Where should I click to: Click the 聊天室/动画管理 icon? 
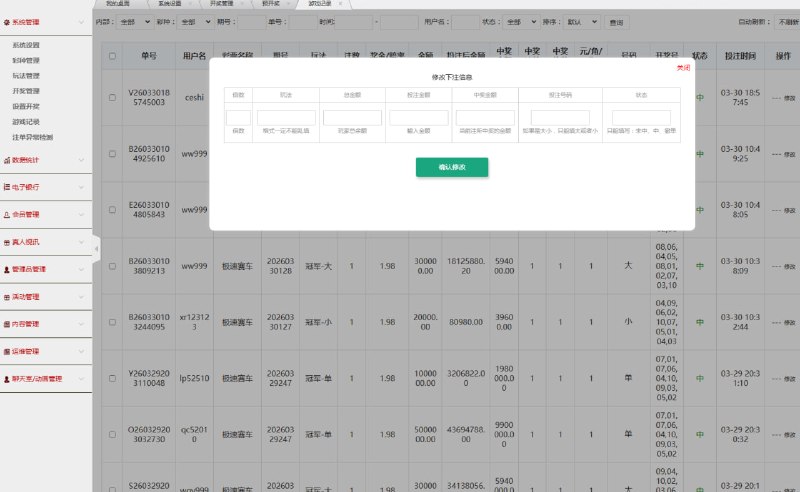click(x=6, y=379)
